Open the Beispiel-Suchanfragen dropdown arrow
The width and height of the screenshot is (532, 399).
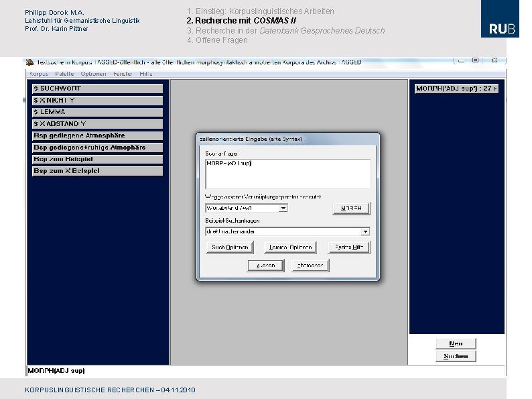click(365, 231)
